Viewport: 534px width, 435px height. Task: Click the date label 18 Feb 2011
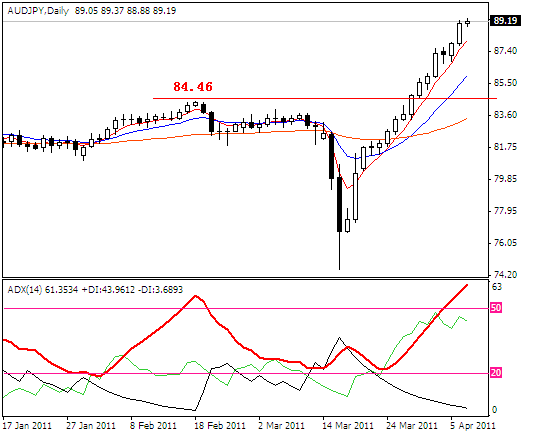(x=220, y=426)
